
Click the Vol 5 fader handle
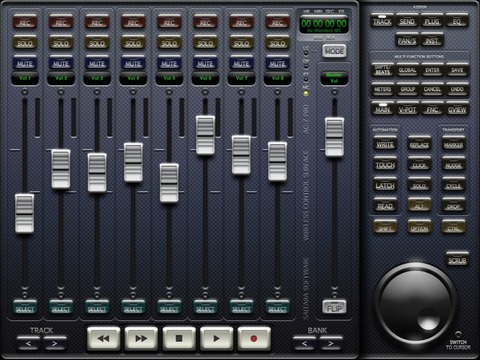click(x=169, y=183)
